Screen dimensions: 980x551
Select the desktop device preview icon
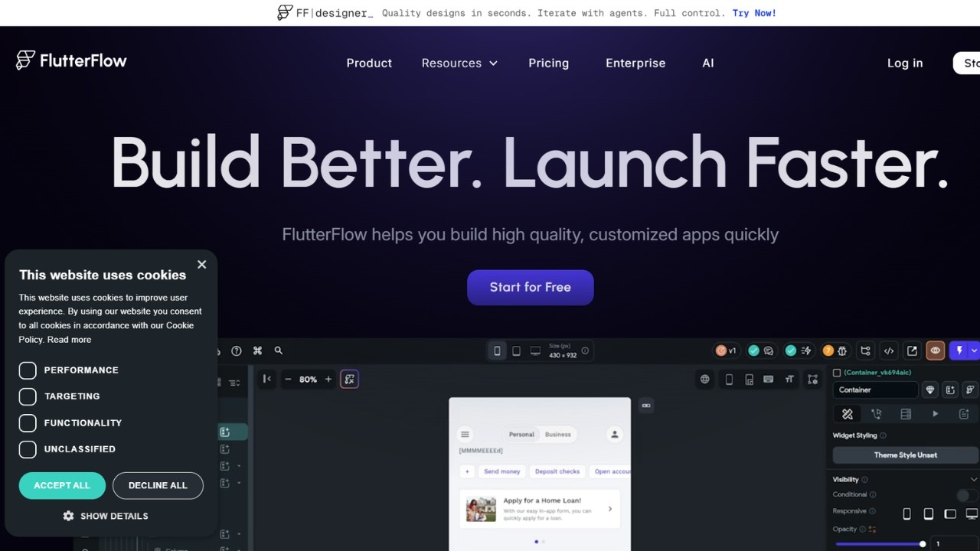(x=535, y=350)
